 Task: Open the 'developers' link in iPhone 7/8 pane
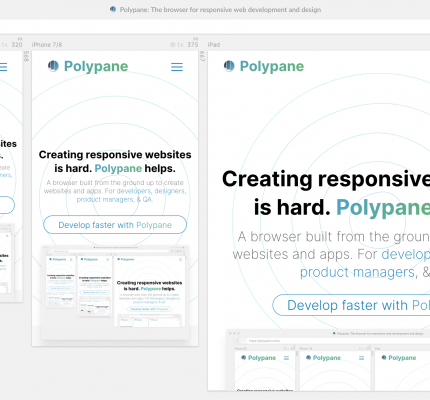tap(134, 191)
